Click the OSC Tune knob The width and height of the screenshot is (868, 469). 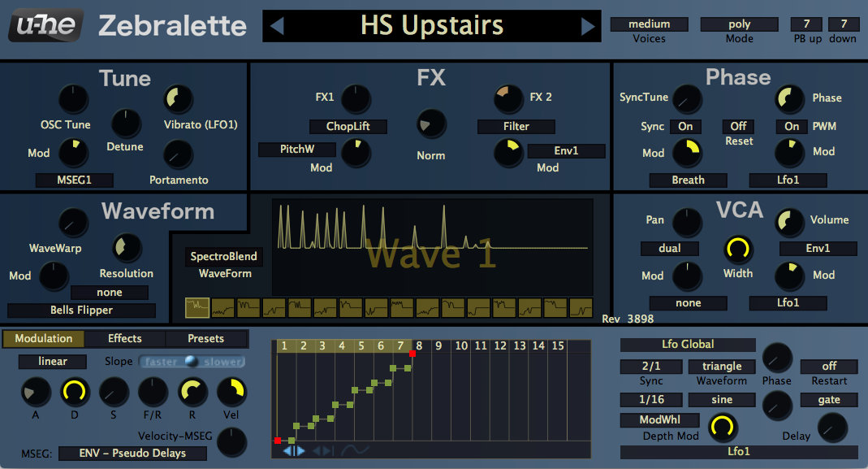click(x=73, y=100)
